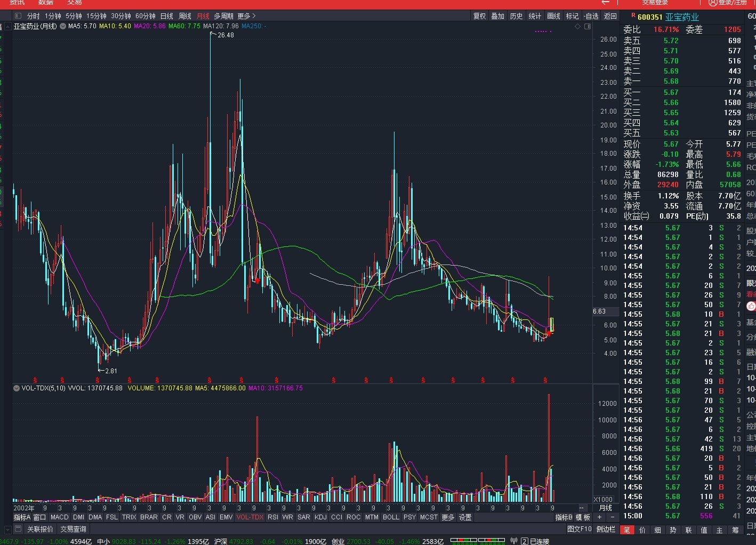Expand the MA settings arrow beside 亚宝药业(月线)

point(63,26)
